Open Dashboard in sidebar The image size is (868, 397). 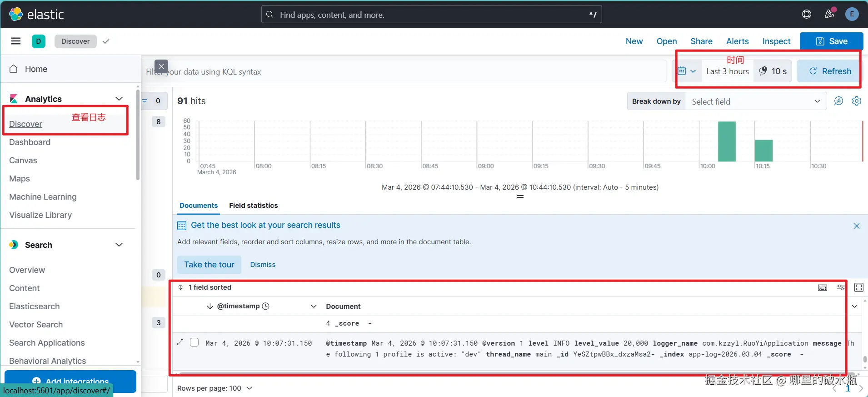30,142
